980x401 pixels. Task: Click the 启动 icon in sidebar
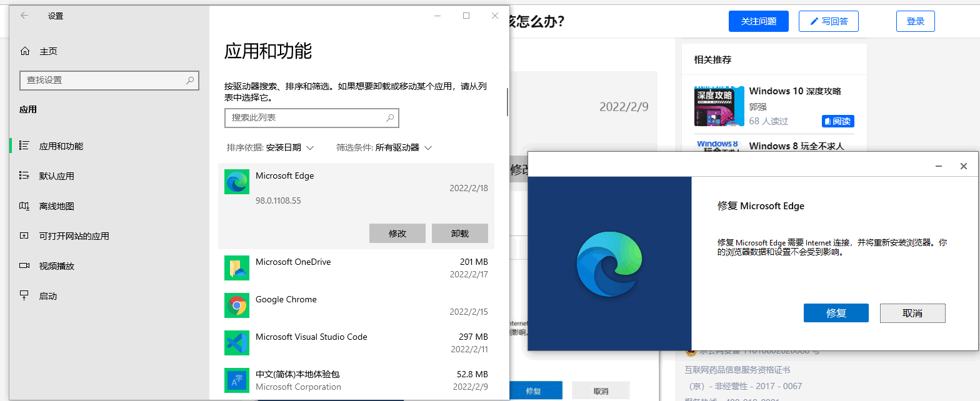coord(24,295)
